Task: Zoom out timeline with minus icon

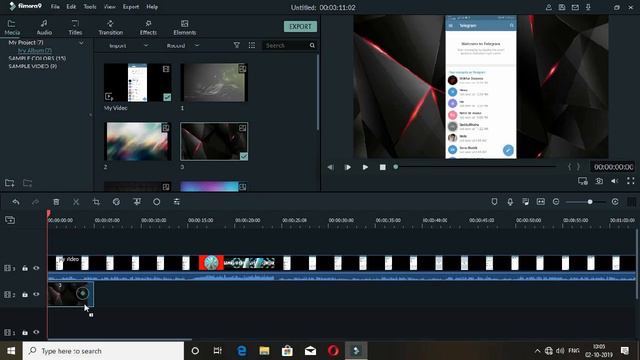Action: point(556,202)
